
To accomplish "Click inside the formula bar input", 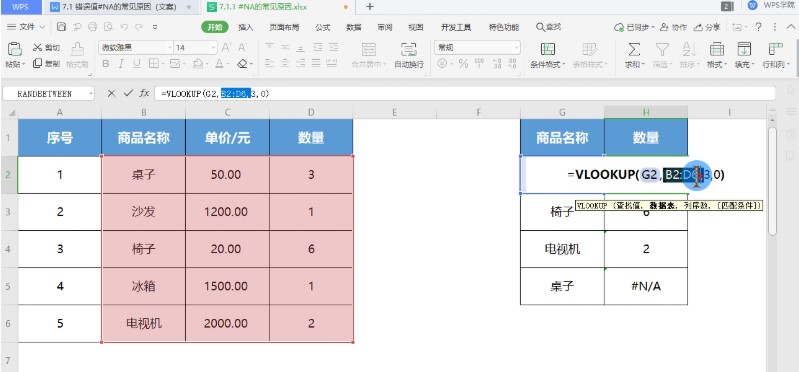I will coord(465,93).
